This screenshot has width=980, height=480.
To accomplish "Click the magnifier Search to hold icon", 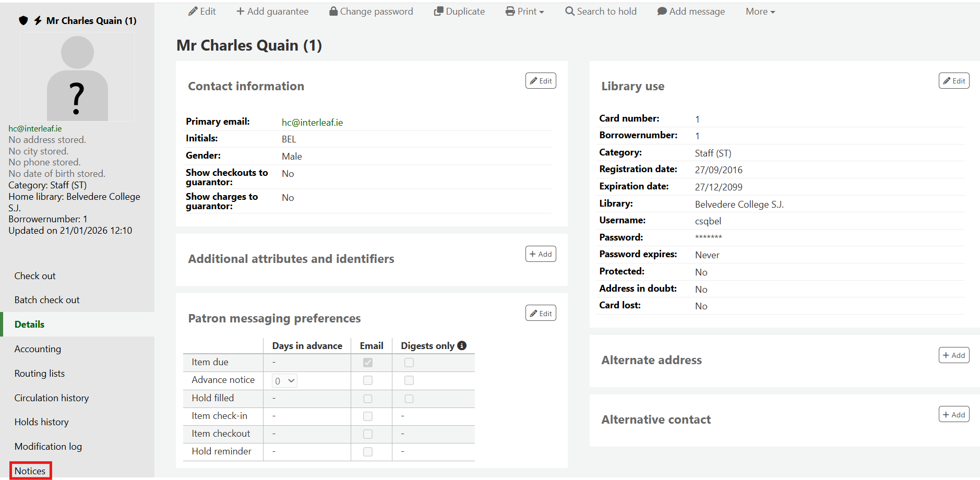I will pyautogui.click(x=570, y=11).
